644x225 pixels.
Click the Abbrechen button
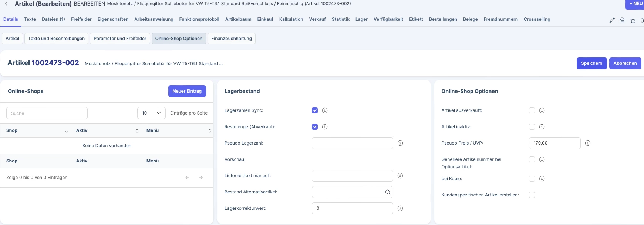(625, 63)
